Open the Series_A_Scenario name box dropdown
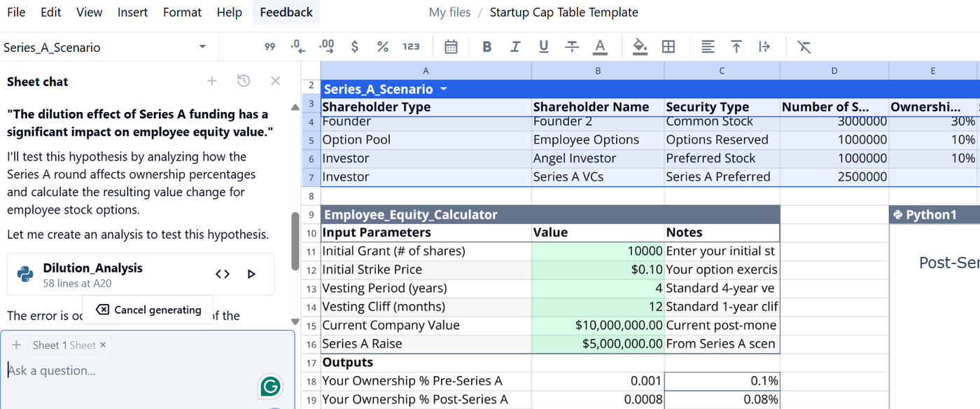The height and width of the screenshot is (409, 980). (202, 47)
